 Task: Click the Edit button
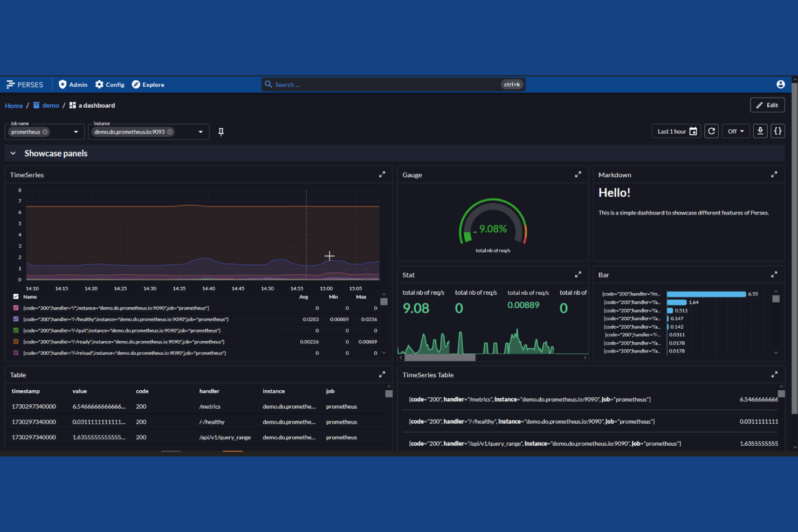767,105
